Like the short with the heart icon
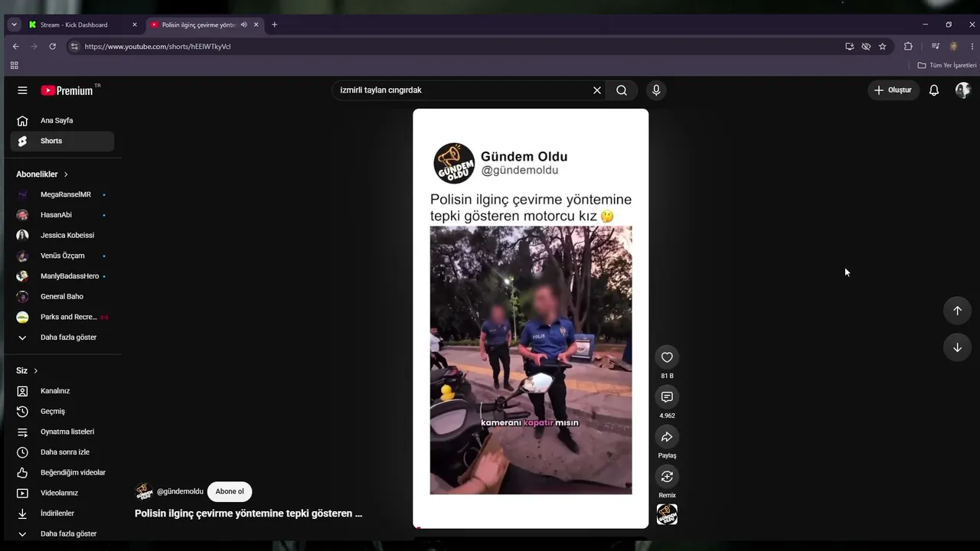The width and height of the screenshot is (980, 551). pos(667,357)
